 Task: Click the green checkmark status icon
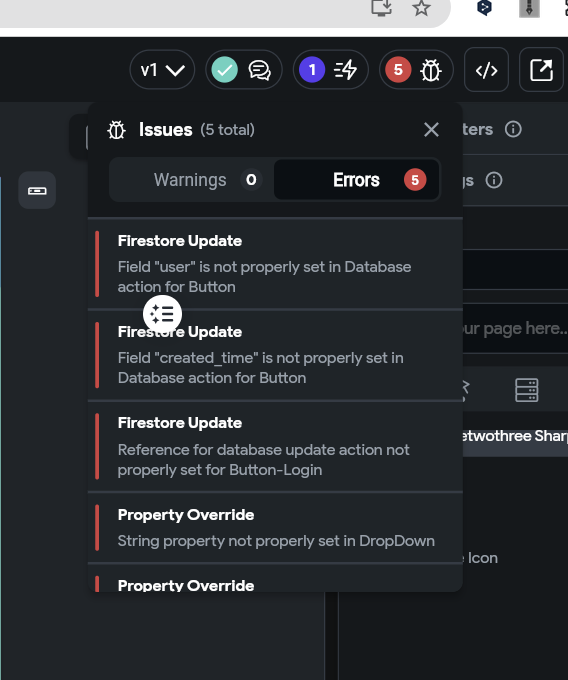click(x=225, y=70)
